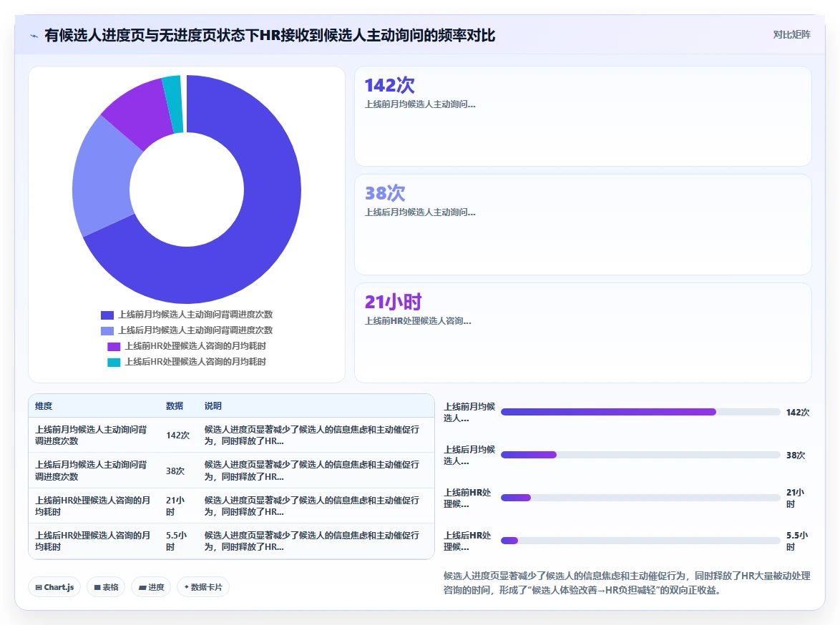Select row 上线后月均候选人主动询问背调进度次数 in table
The height and width of the screenshot is (625, 840).
[x=231, y=471]
